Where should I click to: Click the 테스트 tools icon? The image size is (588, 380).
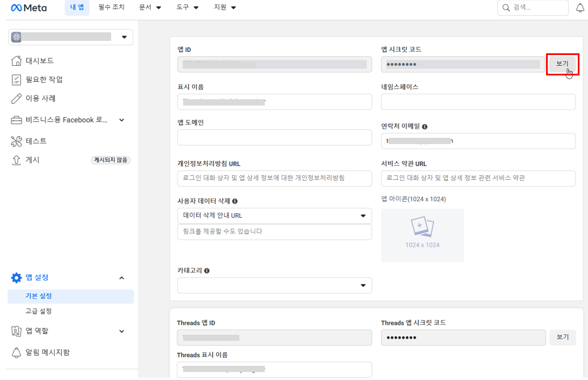[16, 141]
